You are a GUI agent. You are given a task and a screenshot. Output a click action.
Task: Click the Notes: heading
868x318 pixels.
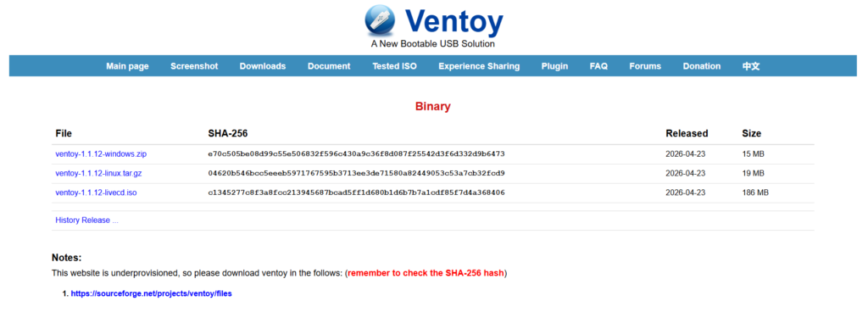pyautogui.click(x=66, y=258)
